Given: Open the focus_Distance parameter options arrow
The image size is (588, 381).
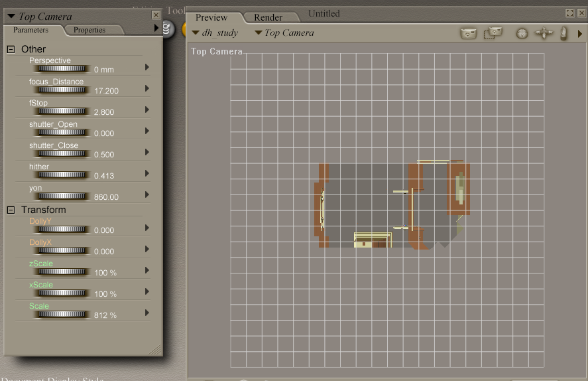Looking at the screenshot, I should click(147, 88).
